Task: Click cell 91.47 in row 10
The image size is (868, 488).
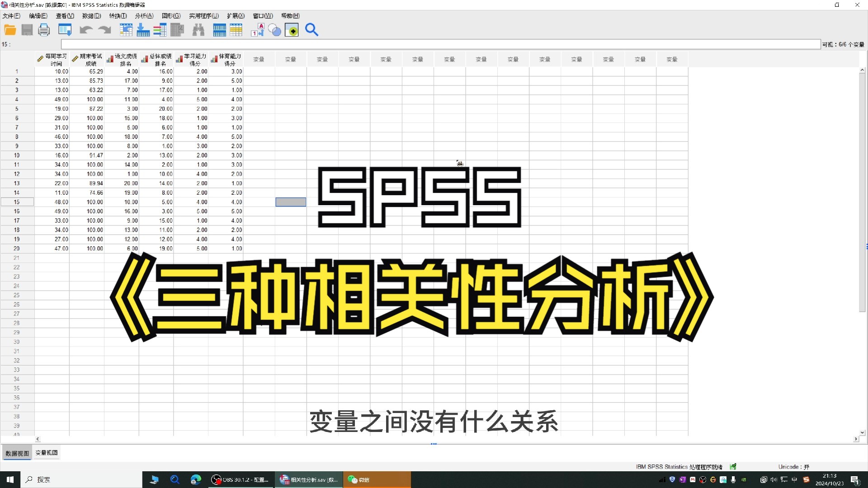Action: [x=87, y=155]
